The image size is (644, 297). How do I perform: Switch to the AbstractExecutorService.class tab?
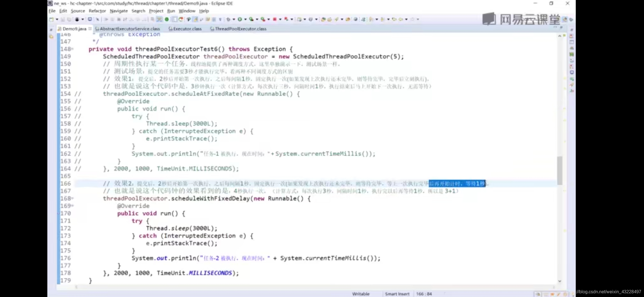(127, 29)
